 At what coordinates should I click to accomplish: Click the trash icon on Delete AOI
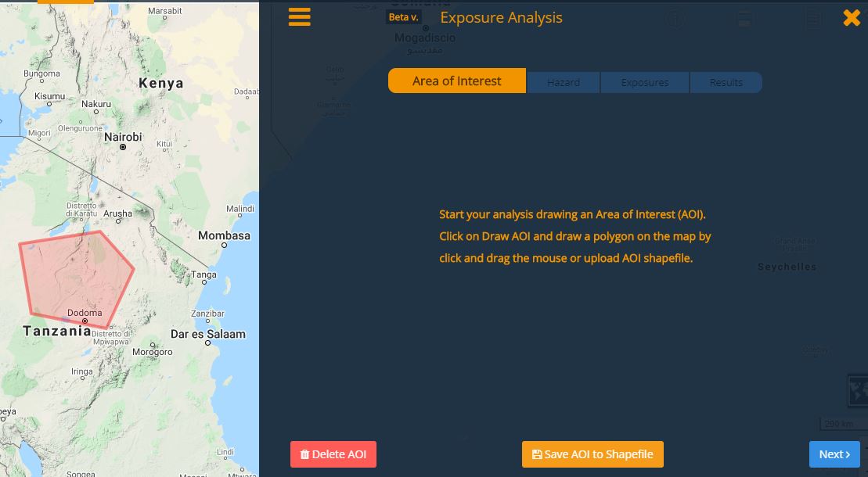[304, 454]
